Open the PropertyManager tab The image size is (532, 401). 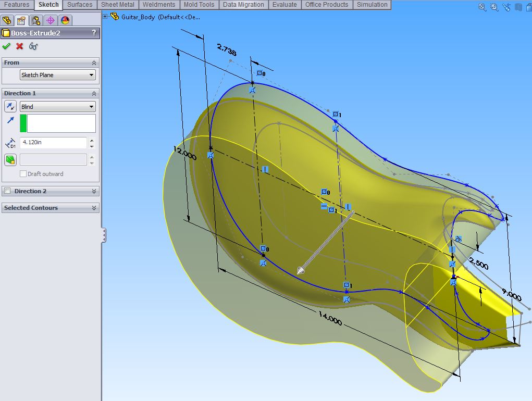pos(20,20)
